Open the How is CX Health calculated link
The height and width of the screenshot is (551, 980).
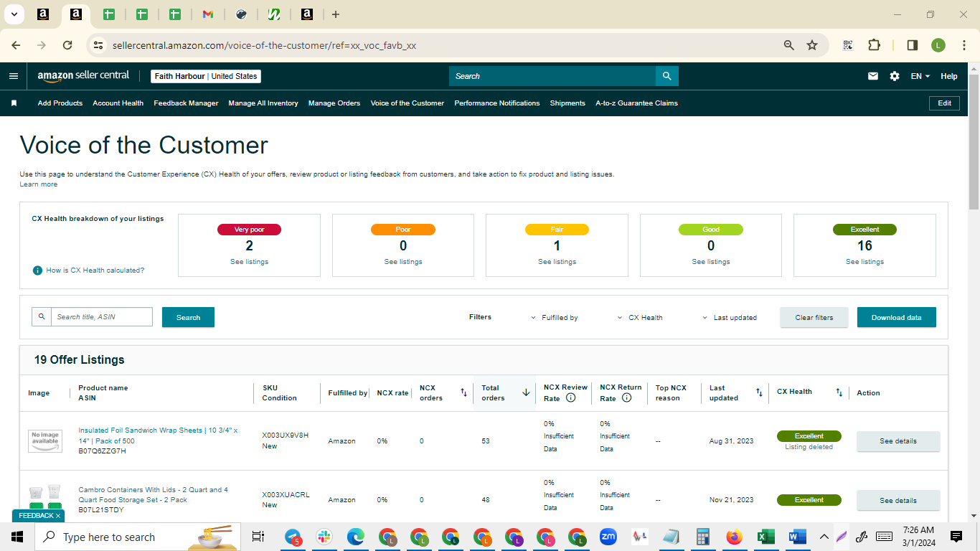point(95,270)
